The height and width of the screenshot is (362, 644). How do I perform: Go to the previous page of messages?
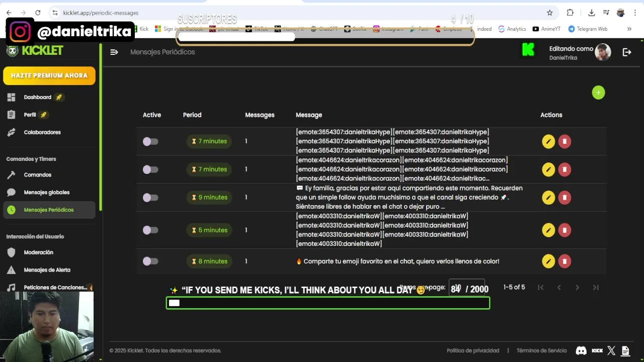coord(559,288)
